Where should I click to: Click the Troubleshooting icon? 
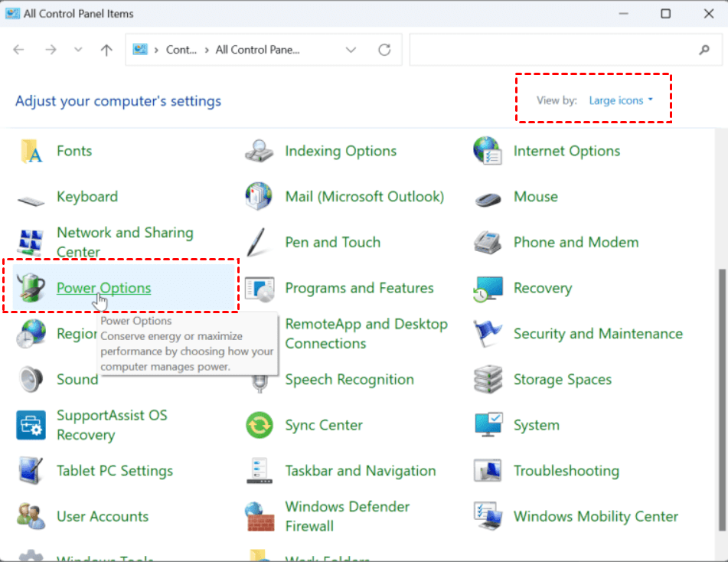coord(488,471)
